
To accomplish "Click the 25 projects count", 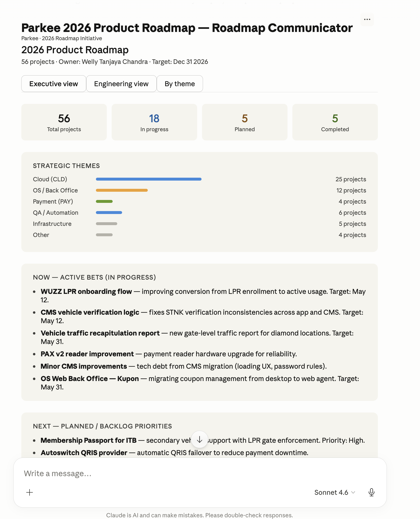I will click(351, 179).
